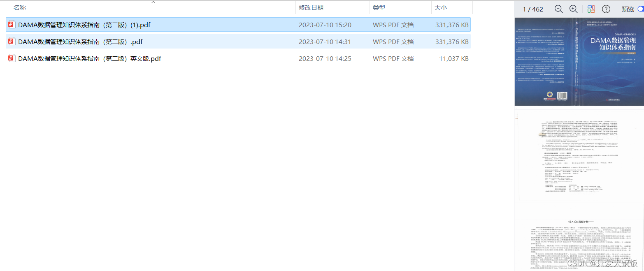Image resolution: width=644 pixels, height=271 pixels.
Task: Toggle the 预览 preview switch
Action: tap(641, 9)
